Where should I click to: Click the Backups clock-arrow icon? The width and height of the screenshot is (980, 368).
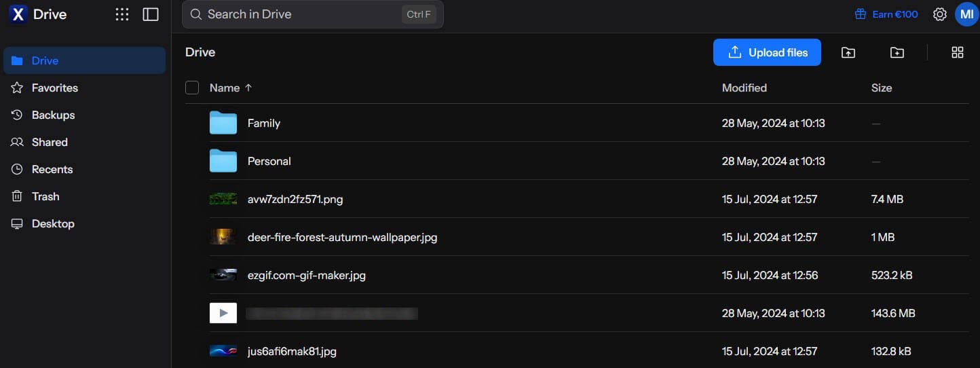click(18, 115)
